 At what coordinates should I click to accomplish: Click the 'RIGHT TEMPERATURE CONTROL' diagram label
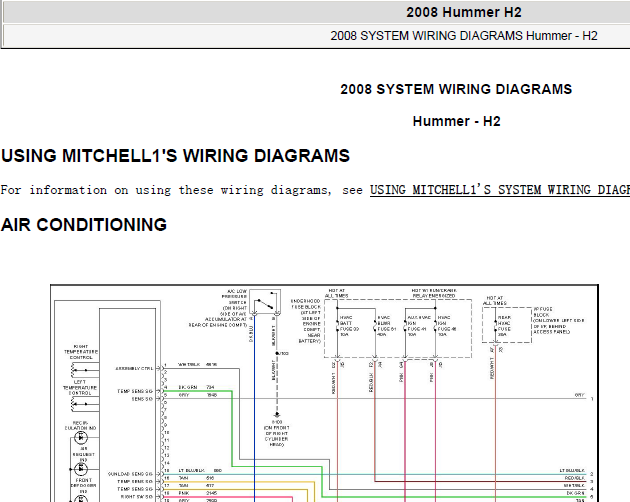click(x=81, y=352)
